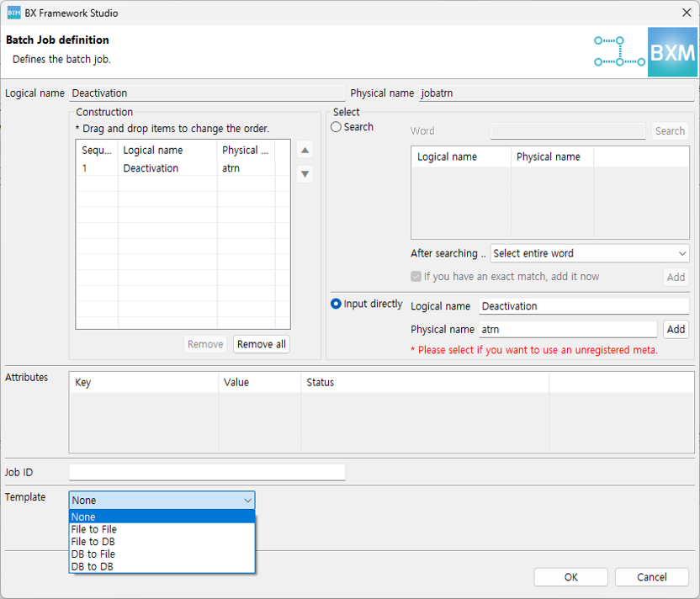This screenshot has width=700, height=599.
Task: Collapse the Template combo box arrow
Action: [247, 501]
